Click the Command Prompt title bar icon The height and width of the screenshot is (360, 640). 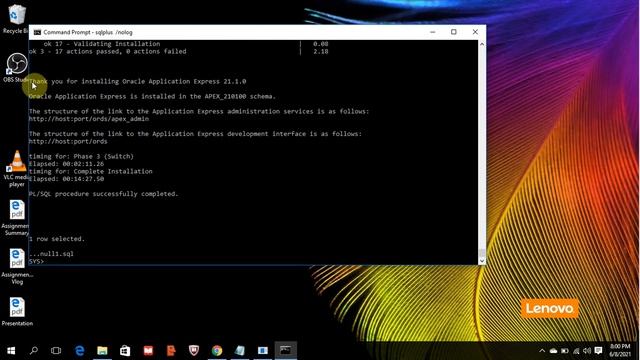pos(37,32)
